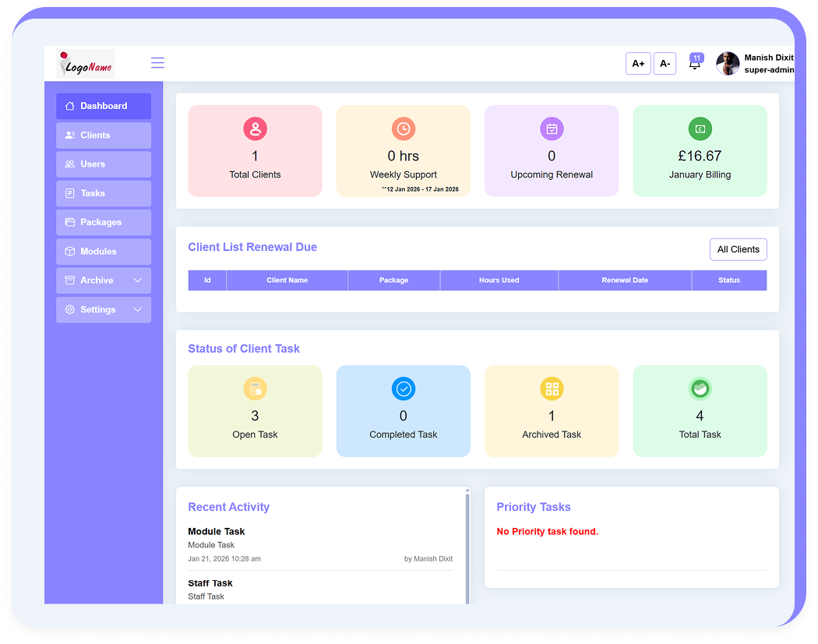Screen dimensions: 818x644
Task: Click the Weekly Support clock icon
Action: [x=403, y=128]
